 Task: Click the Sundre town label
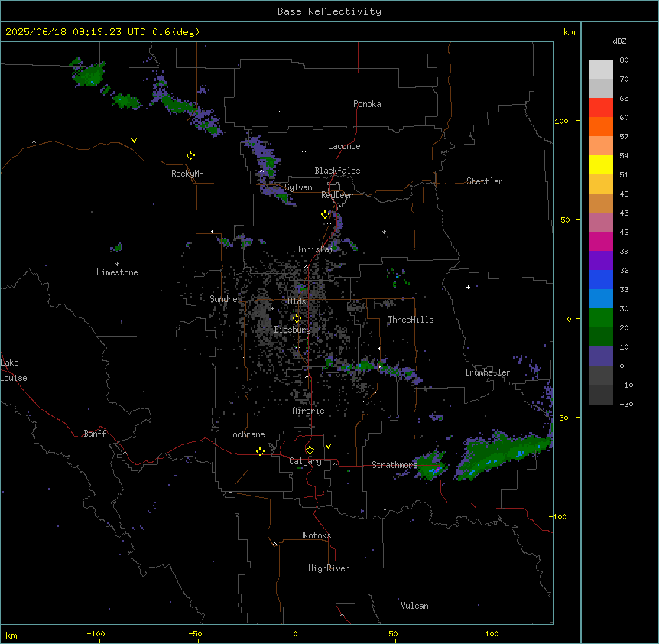click(223, 299)
